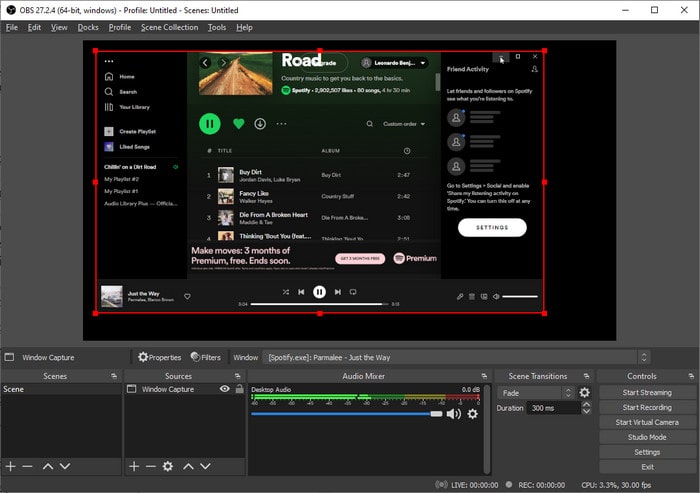Move source down arrow

205,466
